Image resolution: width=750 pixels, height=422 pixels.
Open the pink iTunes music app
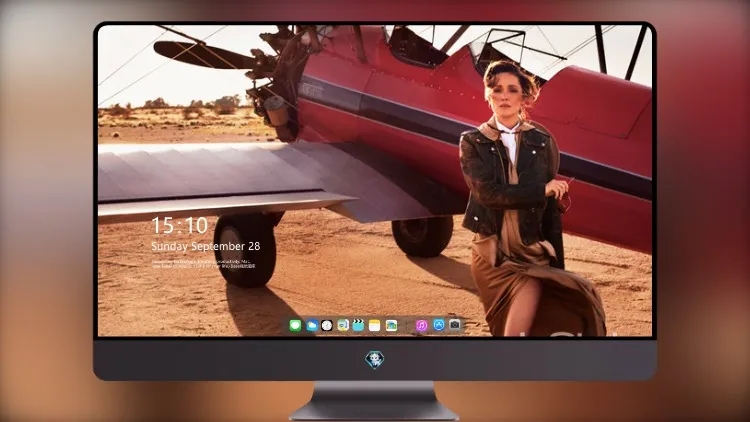click(x=421, y=325)
